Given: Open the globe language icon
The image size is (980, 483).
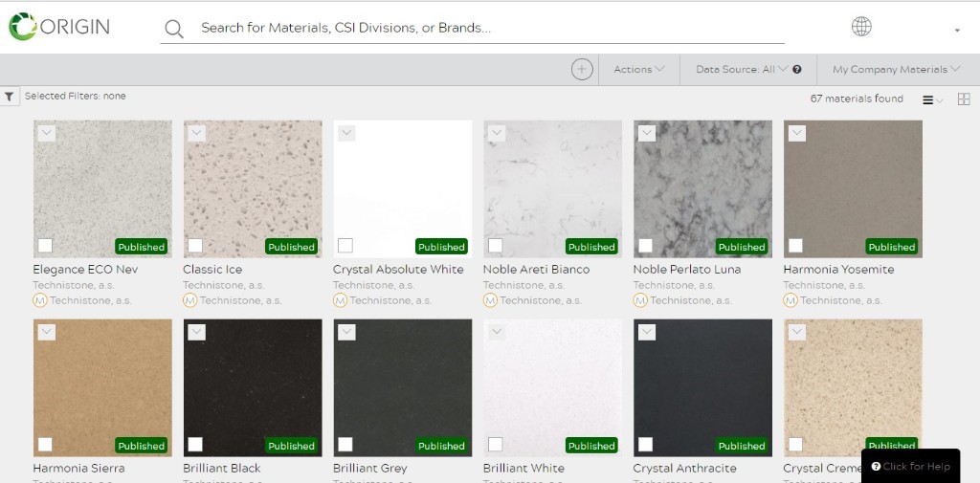Looking at the screenshot, I should click(861, 26).
